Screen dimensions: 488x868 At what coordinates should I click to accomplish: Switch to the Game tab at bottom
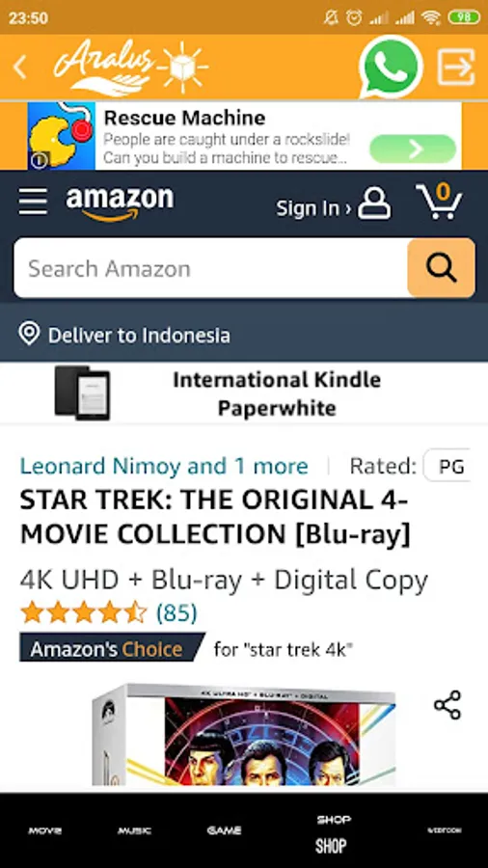(224, 830)
